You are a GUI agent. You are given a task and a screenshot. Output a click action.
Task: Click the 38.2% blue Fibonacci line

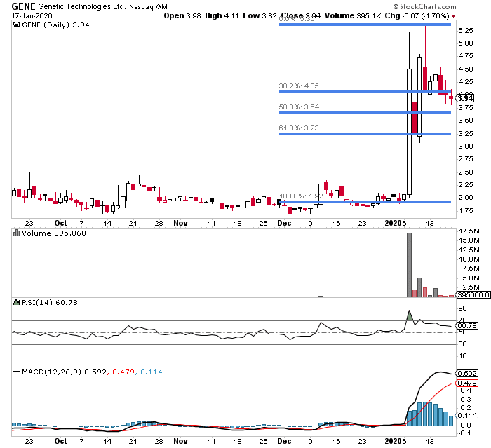365,92
